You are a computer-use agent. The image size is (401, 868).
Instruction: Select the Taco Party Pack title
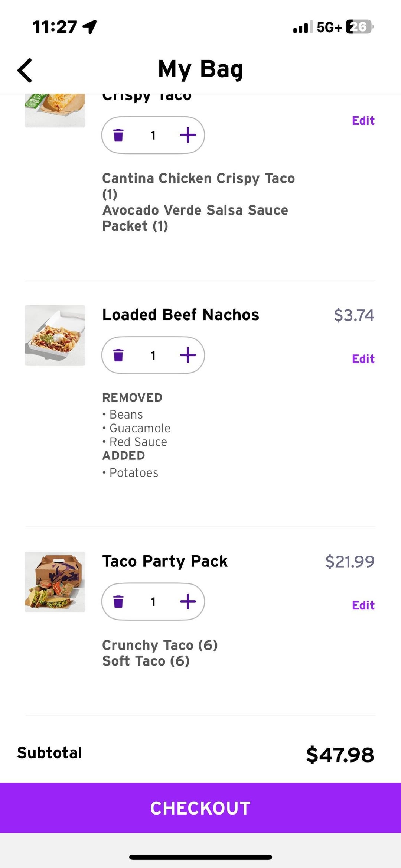(165, 561)
